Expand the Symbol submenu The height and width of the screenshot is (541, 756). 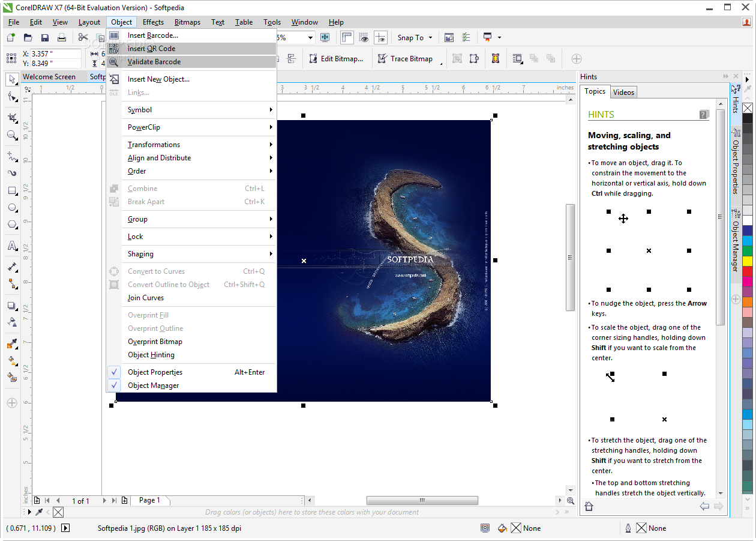[191, 110]
